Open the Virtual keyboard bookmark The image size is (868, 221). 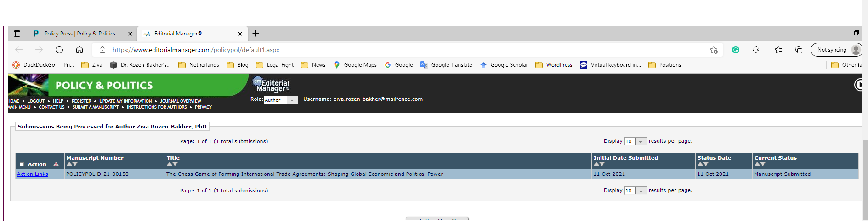click(610, 65)
